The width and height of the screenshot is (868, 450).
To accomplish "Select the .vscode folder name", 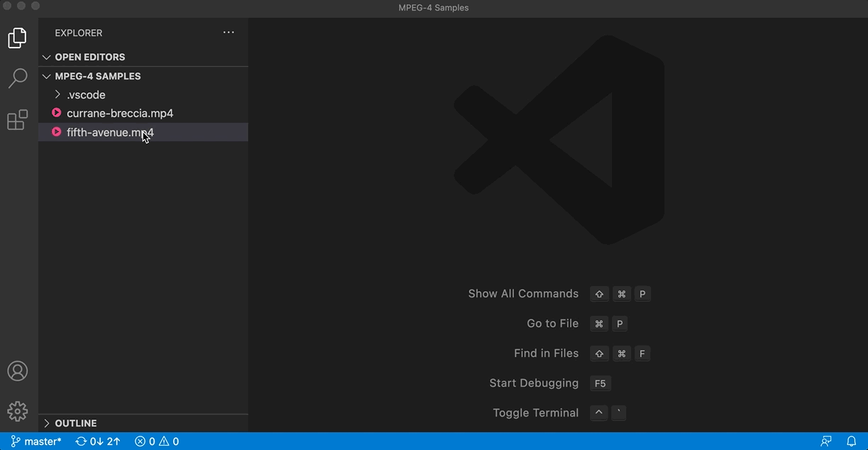I will [86, 94].
